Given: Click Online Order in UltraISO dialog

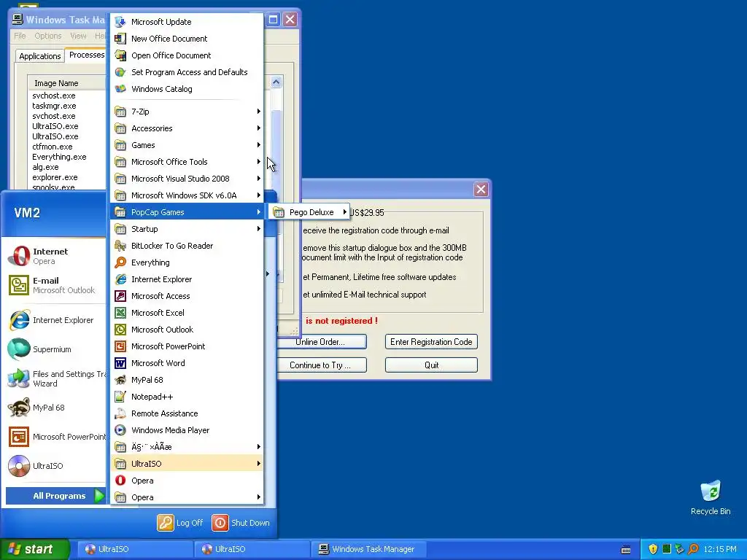Looking at the screenshot, I should (321, 342).
